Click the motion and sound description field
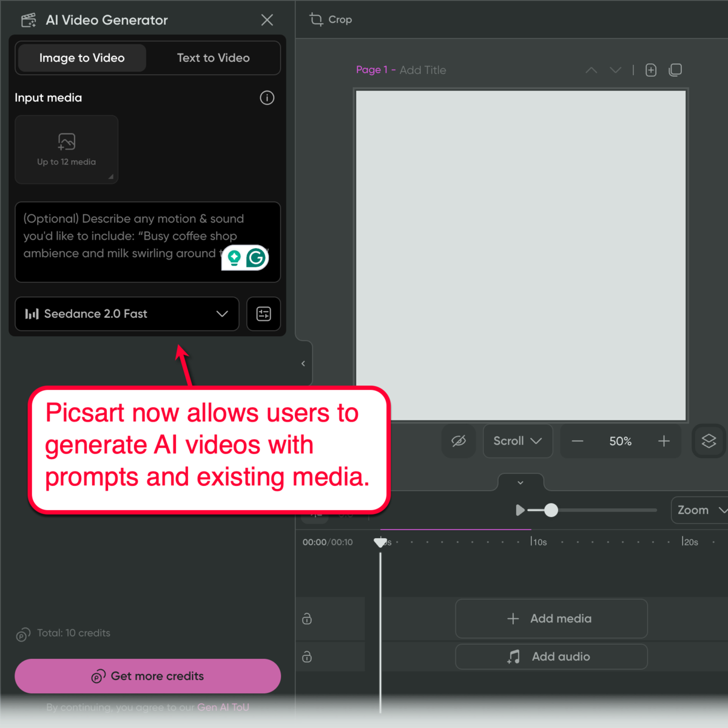Image resolution: width=728 pixels, height=728 pixels. click(147, 242)
